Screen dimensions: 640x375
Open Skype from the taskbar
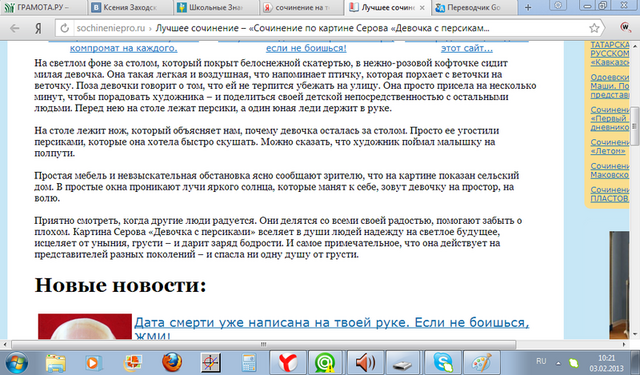click(x=443, y=362)
